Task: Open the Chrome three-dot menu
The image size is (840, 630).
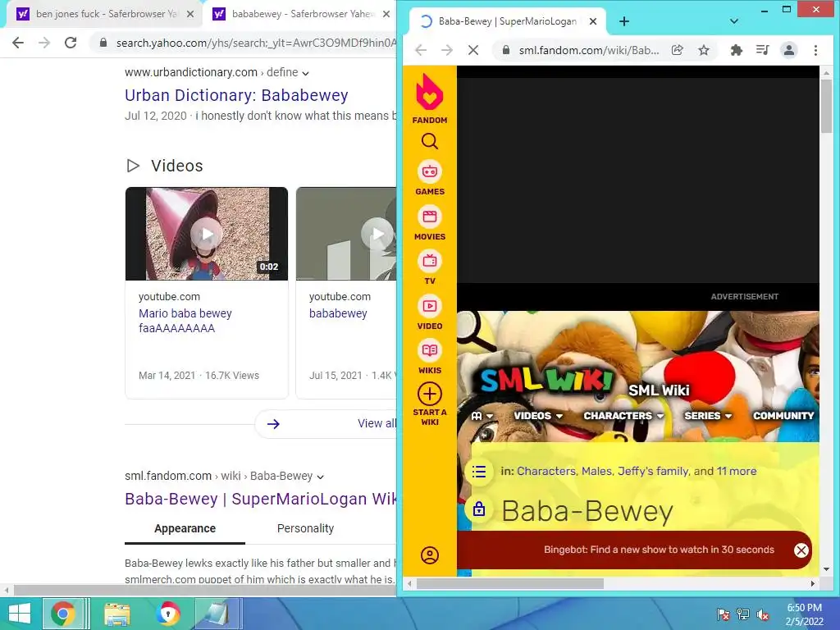Action: [815, 50]
